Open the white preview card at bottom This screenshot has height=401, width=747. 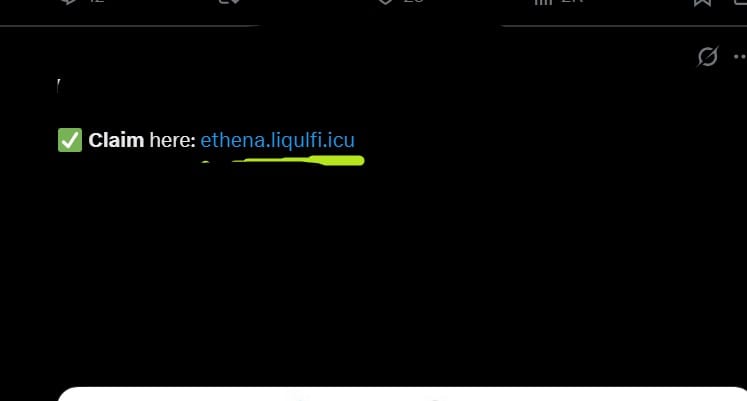point(402,394)
